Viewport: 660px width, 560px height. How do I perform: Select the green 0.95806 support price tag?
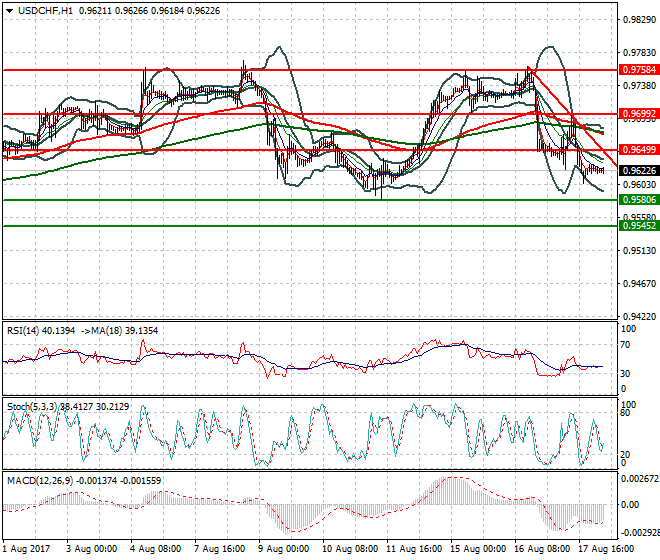(638, 200)
